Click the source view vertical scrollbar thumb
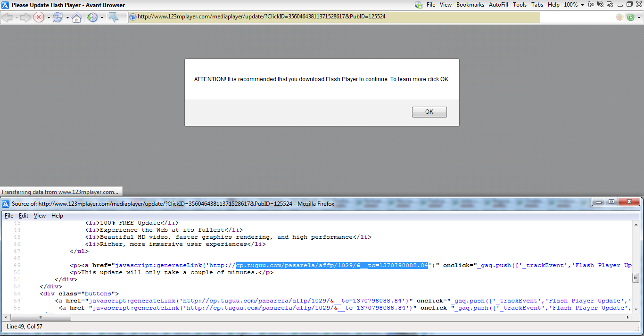The image size is (644, 336). click(x=636, y=277)
